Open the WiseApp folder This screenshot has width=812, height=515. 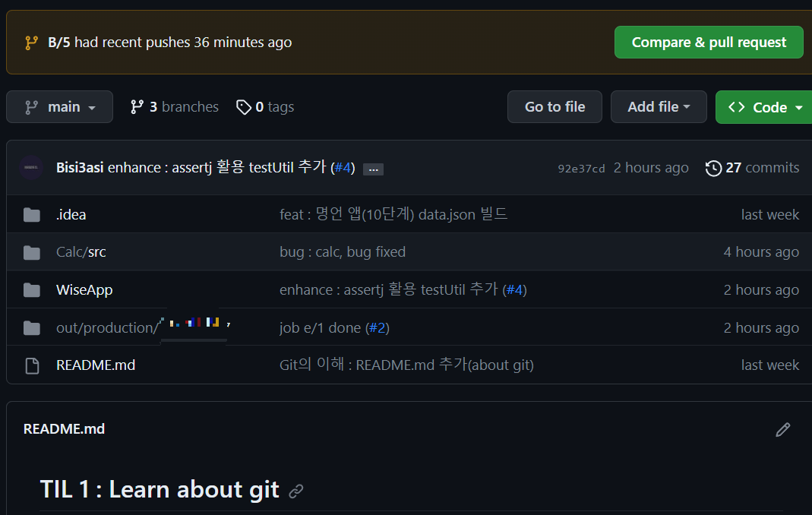pyautogui.click(x=84, y=289)
